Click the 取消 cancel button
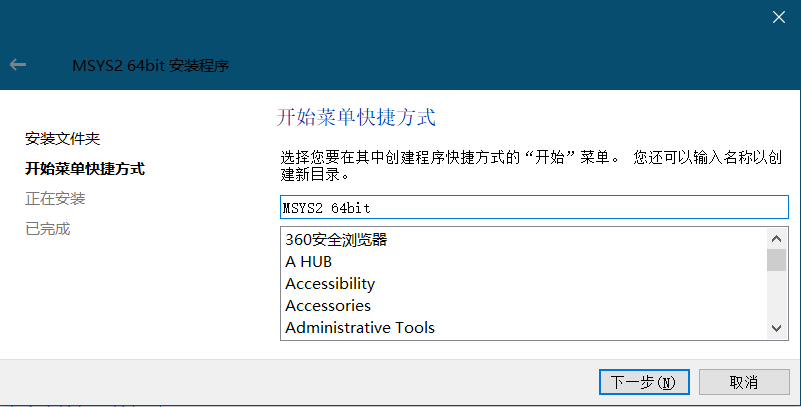Screen dimensions: 801x407 (x=744, y=382)
